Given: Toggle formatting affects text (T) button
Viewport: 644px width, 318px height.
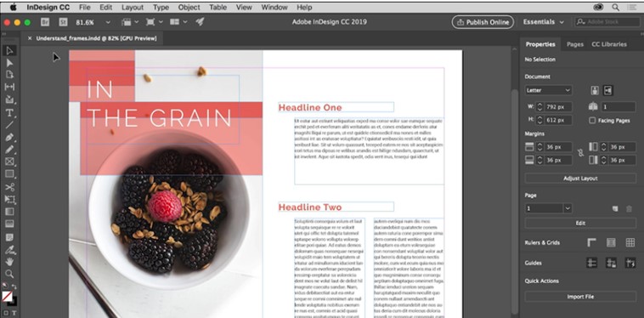Looking at the screenshot, I should (x=14, y=313).
